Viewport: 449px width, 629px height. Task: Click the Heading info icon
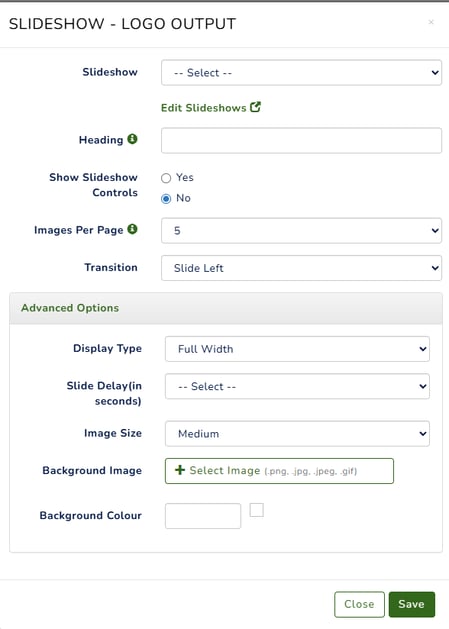[x=132, y=139]
